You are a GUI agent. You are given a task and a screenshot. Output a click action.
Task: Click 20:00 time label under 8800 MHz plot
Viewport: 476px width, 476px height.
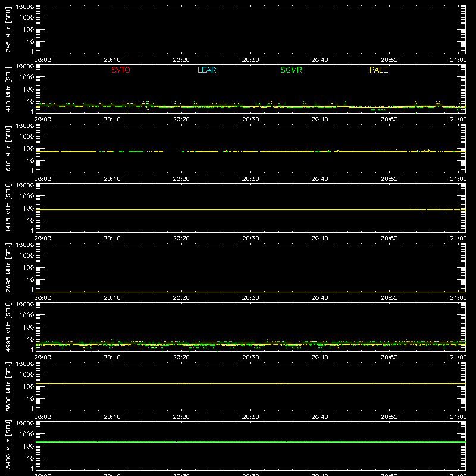pyautogui.click(x=43, y=417)
